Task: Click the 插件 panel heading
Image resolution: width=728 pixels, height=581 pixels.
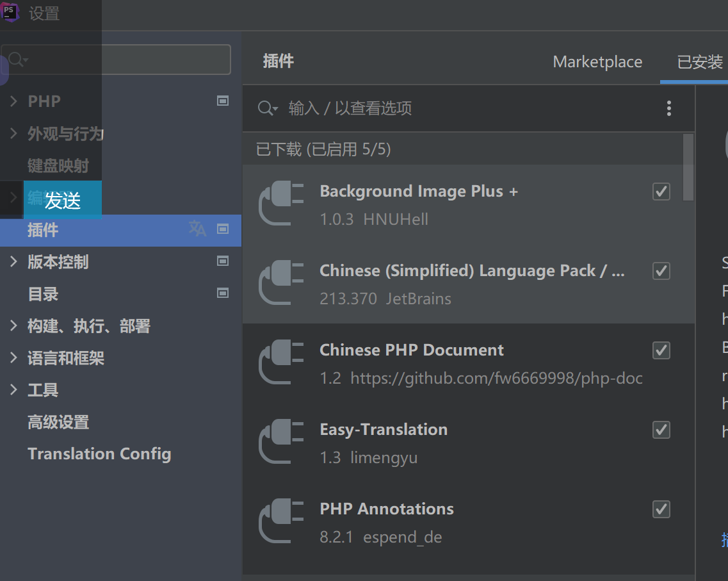Action: click(x=278, y=61)
